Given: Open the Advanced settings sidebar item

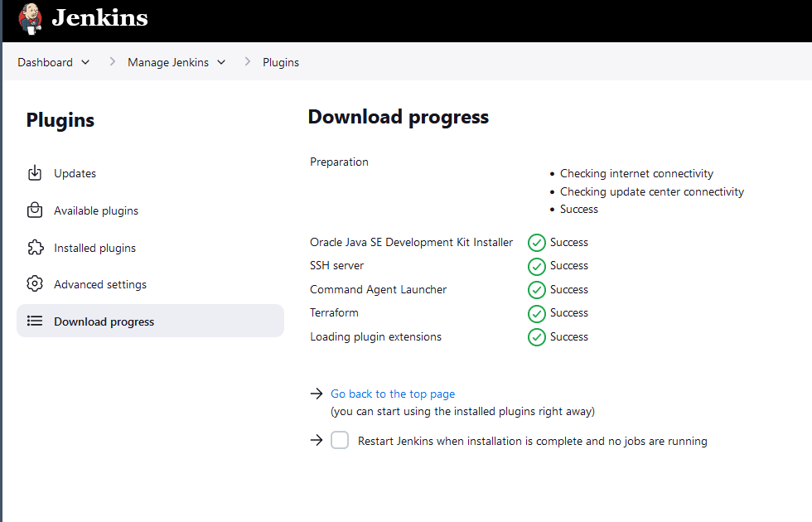Looking at the screenshot, I should (100, 284).
